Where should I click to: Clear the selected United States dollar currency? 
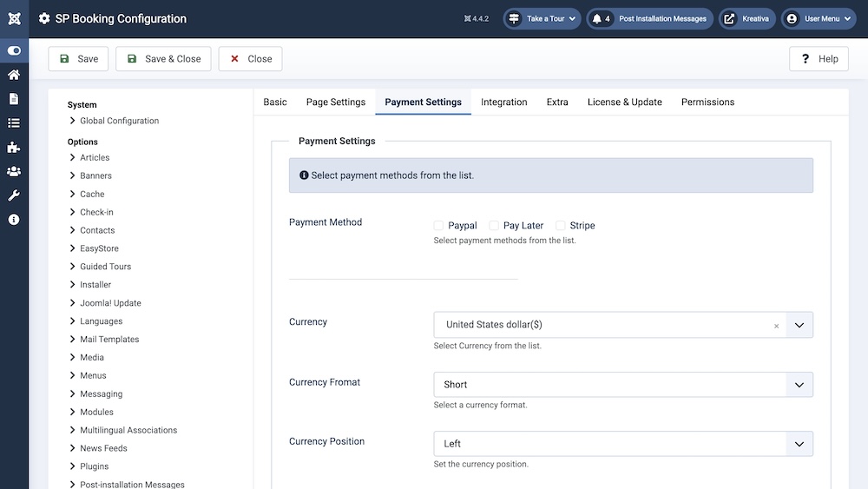tap(776, 327)
